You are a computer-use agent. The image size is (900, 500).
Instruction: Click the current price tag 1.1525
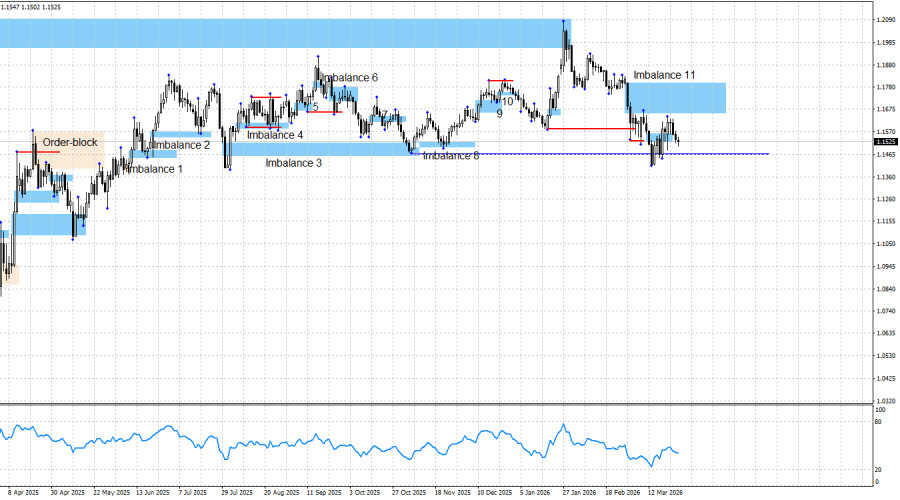[x=885, y=143]
